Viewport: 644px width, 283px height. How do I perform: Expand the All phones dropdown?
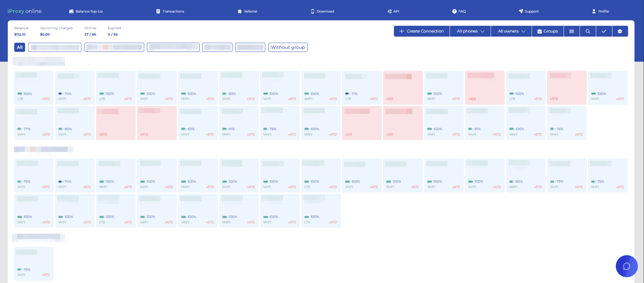click(470, 31)
